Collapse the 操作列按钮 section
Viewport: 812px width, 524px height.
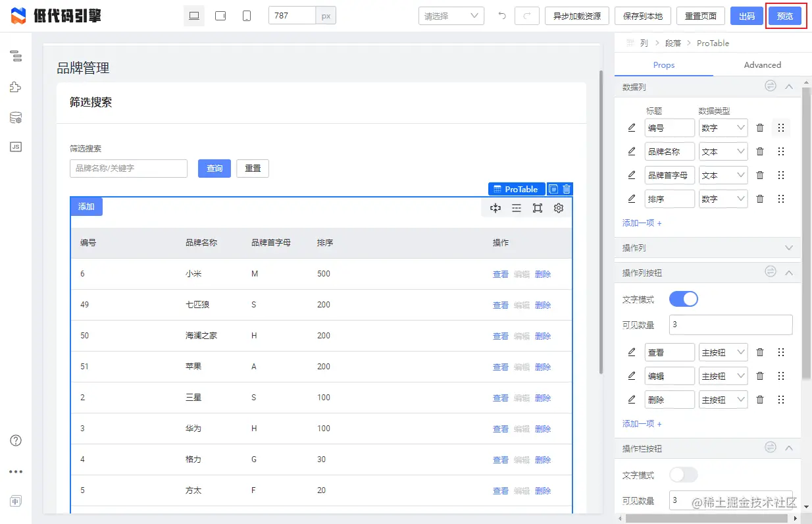tap(789, 272)
